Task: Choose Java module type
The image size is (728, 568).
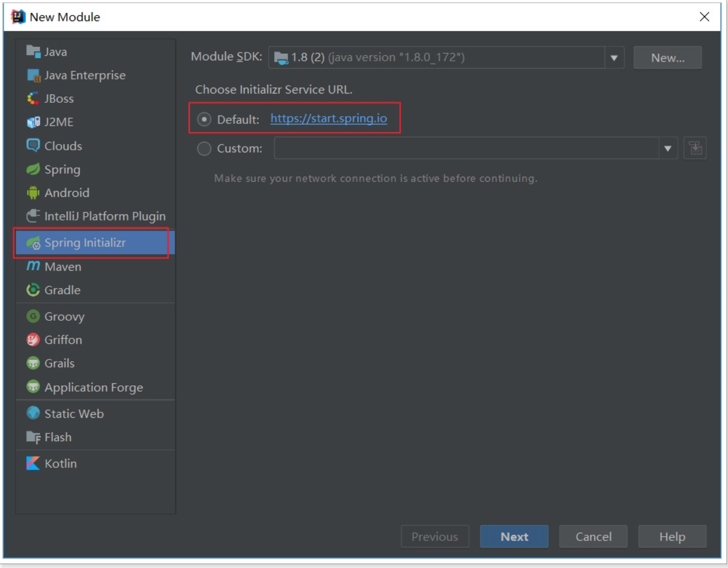Action: click(x=95, y=51)
